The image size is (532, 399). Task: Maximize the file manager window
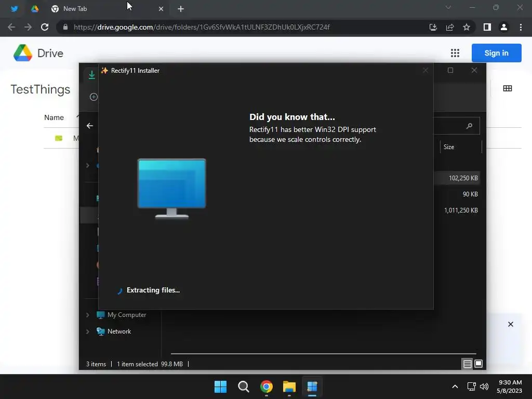coord(450,70)
